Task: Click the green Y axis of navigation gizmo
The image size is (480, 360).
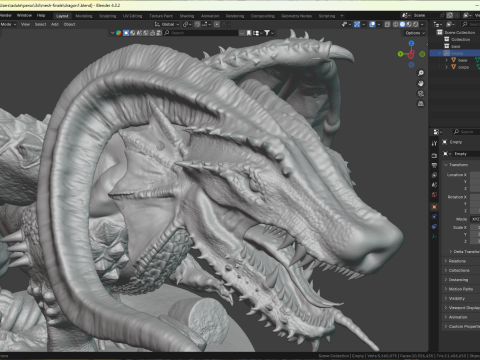Action: (400, 54)
